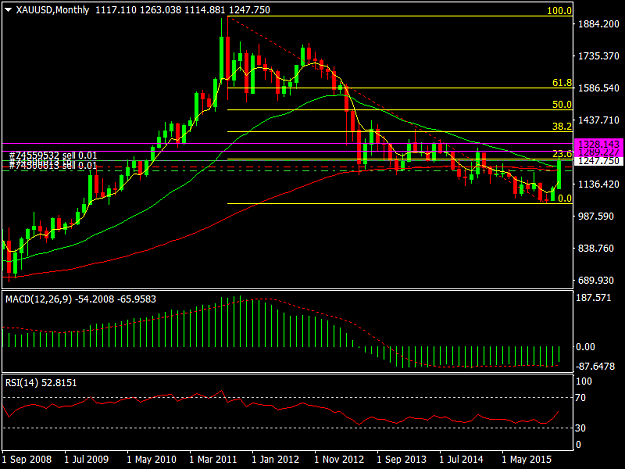Select the RSI(14) 52.8151 indicator label
The image size is (625, 469).
(x=41, y=383)
